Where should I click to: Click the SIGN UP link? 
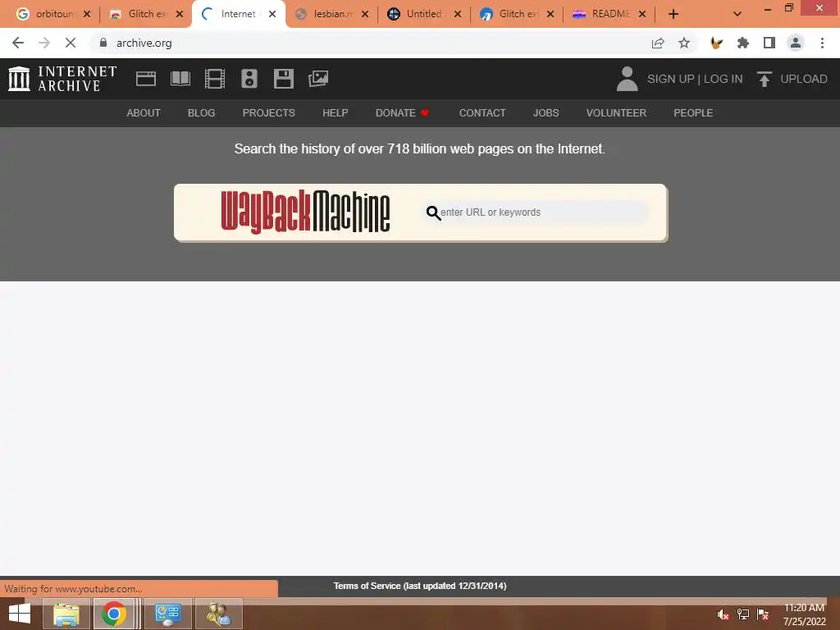[x=670, y=79]
